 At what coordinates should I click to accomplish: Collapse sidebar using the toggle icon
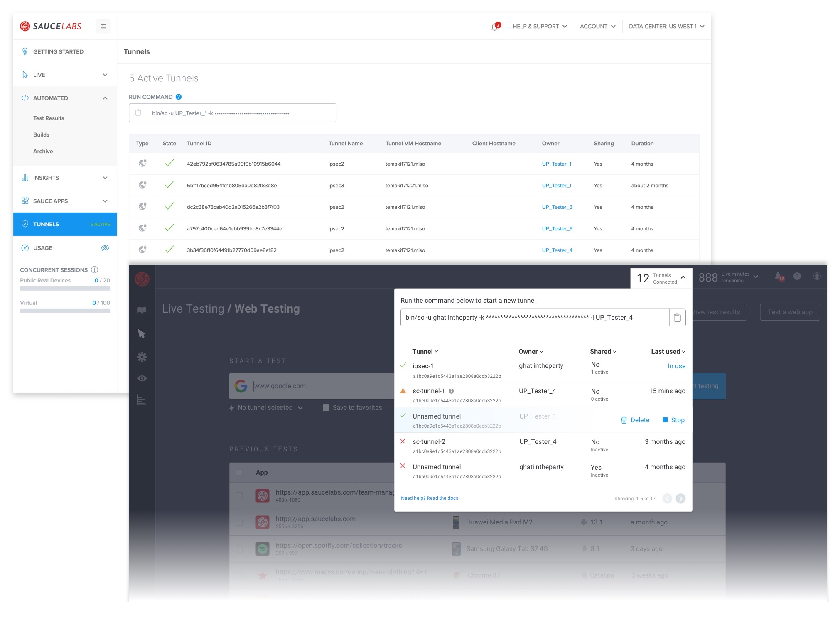[103, 26]
